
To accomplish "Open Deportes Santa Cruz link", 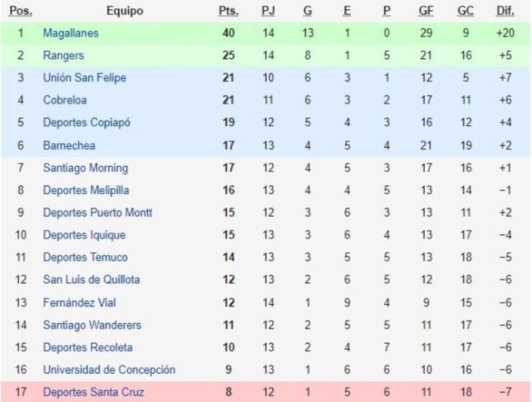I will [93, 392].
